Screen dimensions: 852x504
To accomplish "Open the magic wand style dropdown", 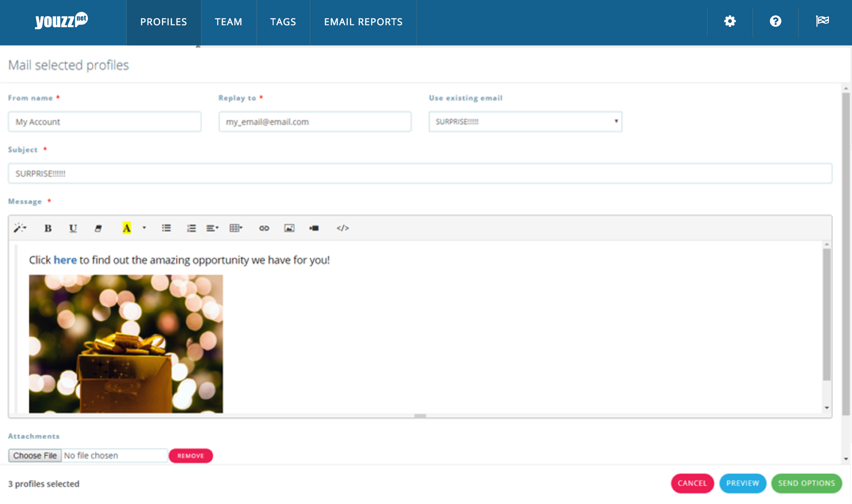I will tap(20, 228).
